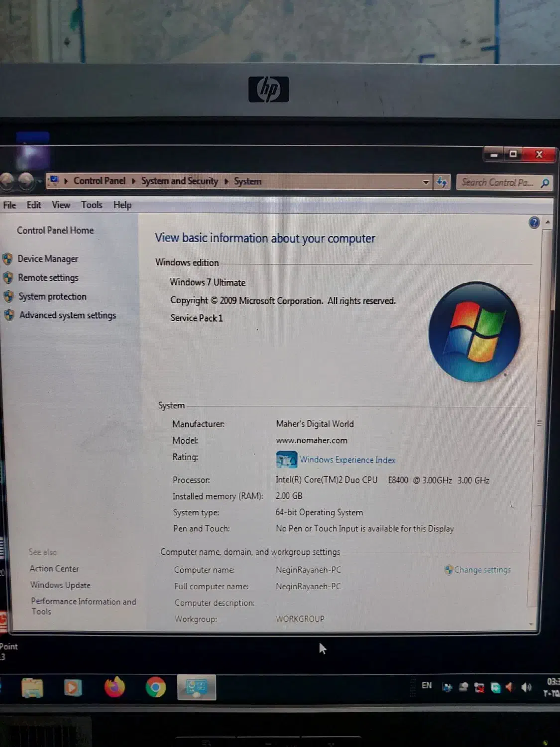Image resolution: width=560 pixels, height=747 pixels.
Task: Click the Service Pack 1 text
Action: click(x=197, y=318)
